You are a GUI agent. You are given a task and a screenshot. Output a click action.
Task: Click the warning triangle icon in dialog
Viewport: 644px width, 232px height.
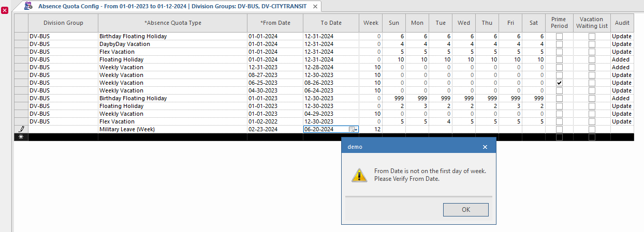pos(359,175)
